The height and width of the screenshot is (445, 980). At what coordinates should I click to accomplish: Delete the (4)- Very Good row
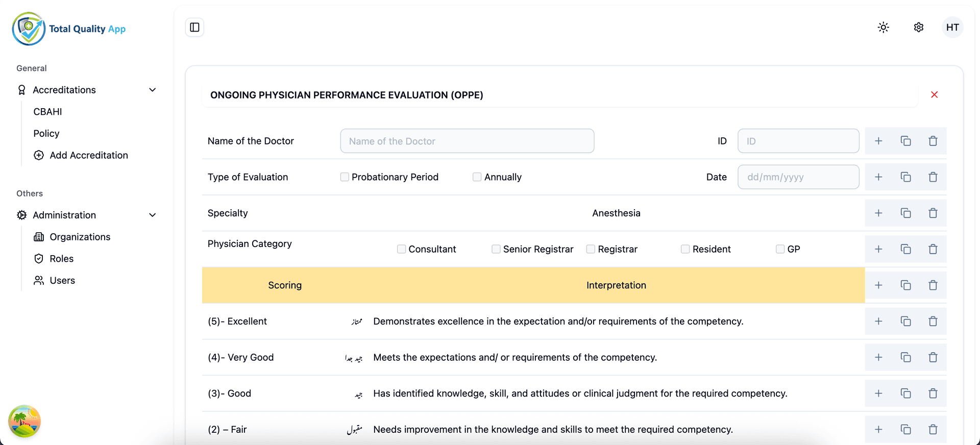[933, 357]
